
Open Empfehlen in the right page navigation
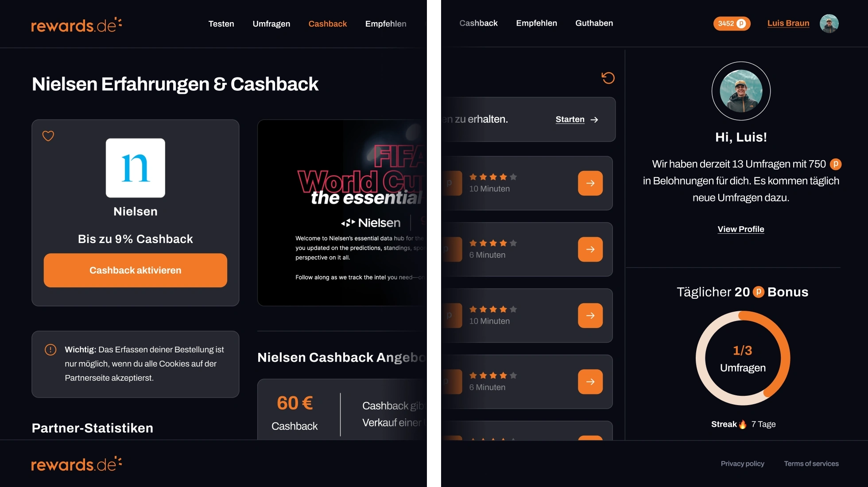536,23
